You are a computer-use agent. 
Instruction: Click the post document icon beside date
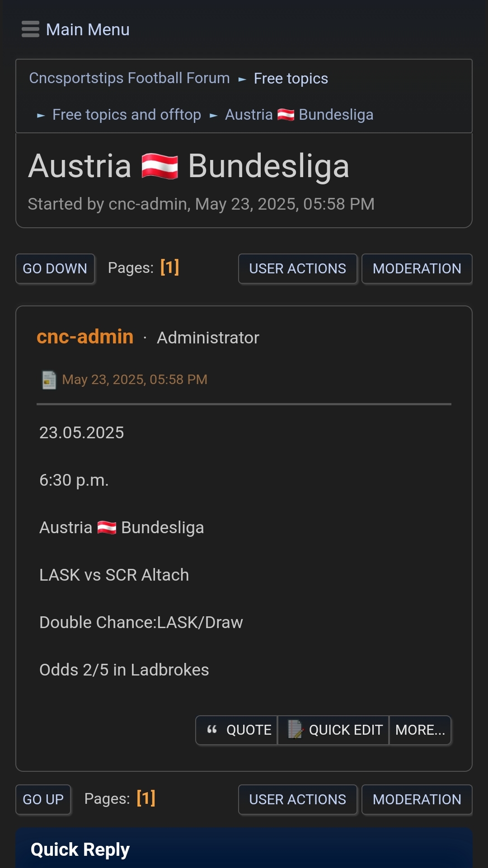click(x=49, y=380)
